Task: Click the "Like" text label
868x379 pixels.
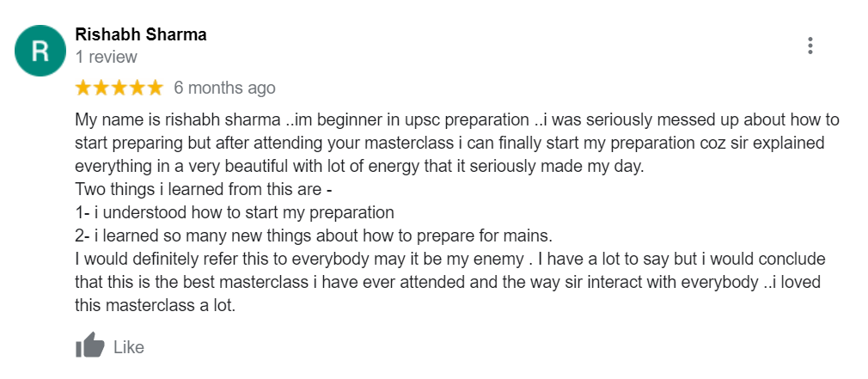Action: 129,347
